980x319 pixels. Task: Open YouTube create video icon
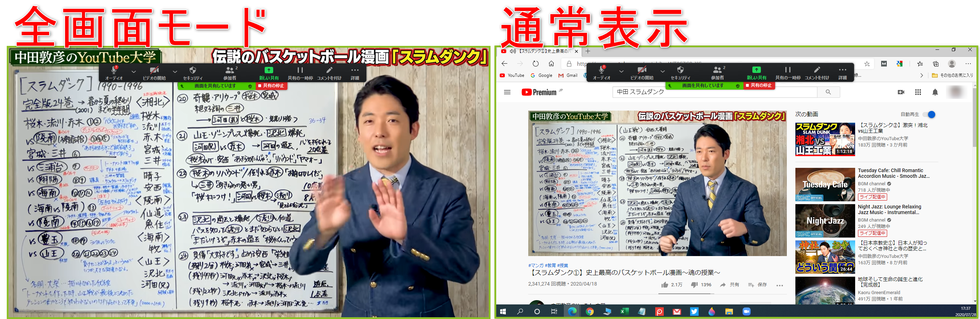901,92
